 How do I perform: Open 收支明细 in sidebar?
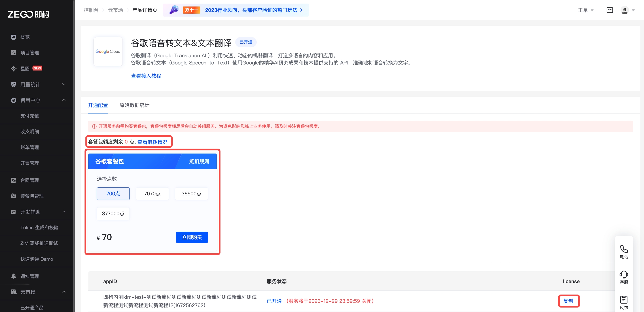coord(30,132)
